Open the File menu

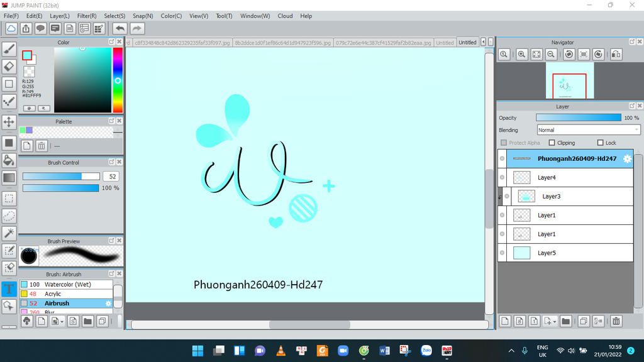tap(11, 16)
